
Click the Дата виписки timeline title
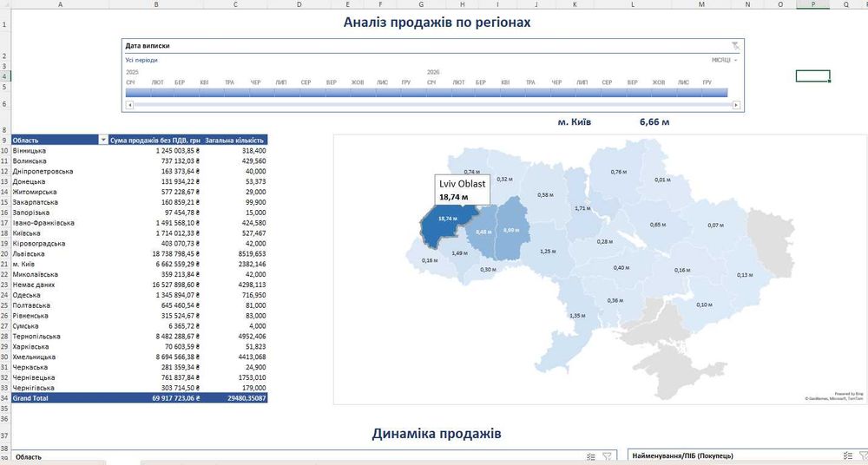click(148, 46)
